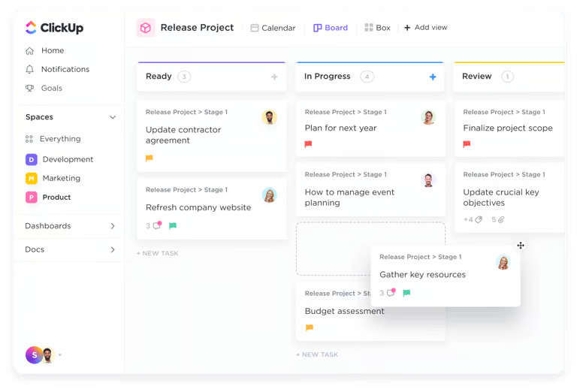The image size is (577, 392).
Task: Open Notifications with the bell icon
Action: tap(29, 69)
